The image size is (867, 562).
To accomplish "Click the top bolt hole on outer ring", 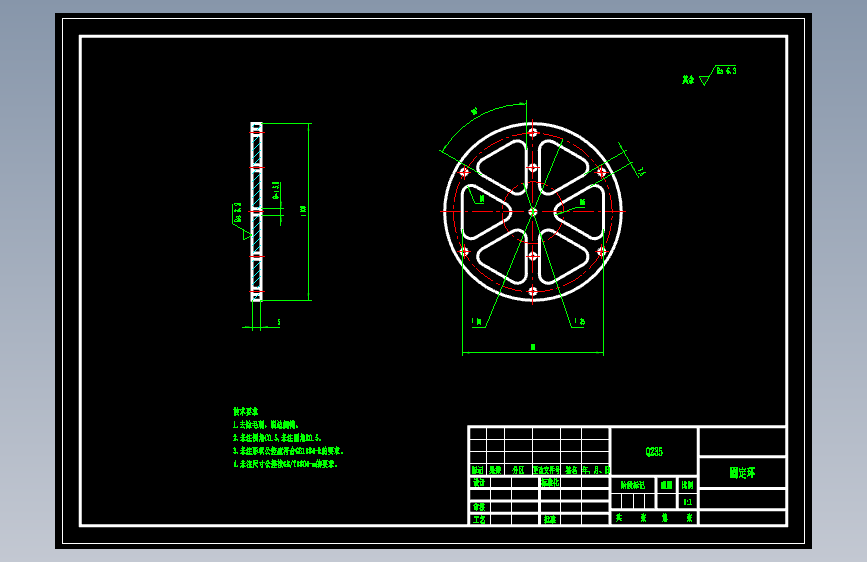I will pos(532,133).
